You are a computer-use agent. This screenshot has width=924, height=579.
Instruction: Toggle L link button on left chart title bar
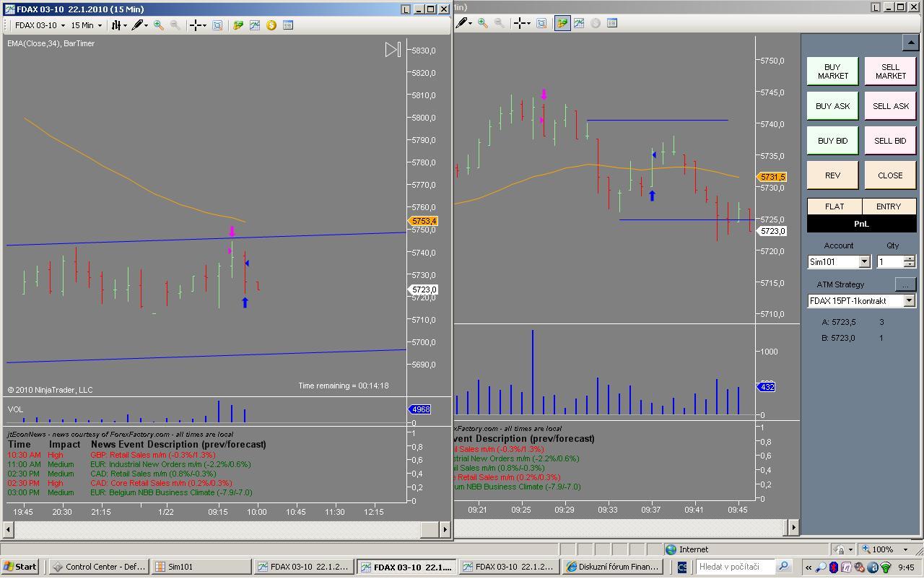405,9
